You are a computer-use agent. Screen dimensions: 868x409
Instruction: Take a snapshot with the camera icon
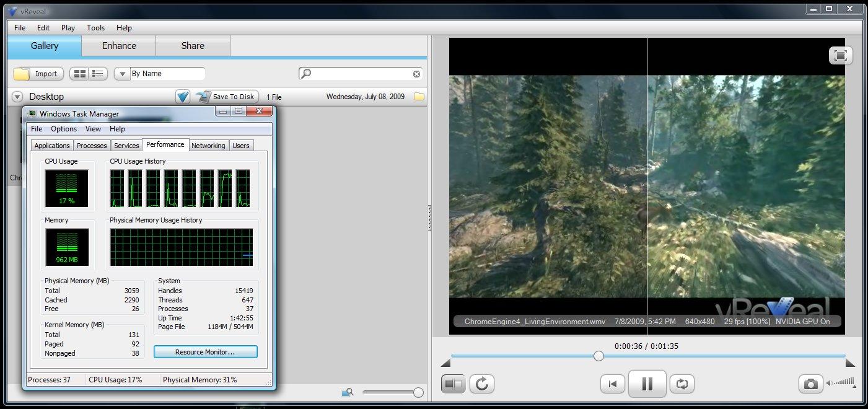810,384
